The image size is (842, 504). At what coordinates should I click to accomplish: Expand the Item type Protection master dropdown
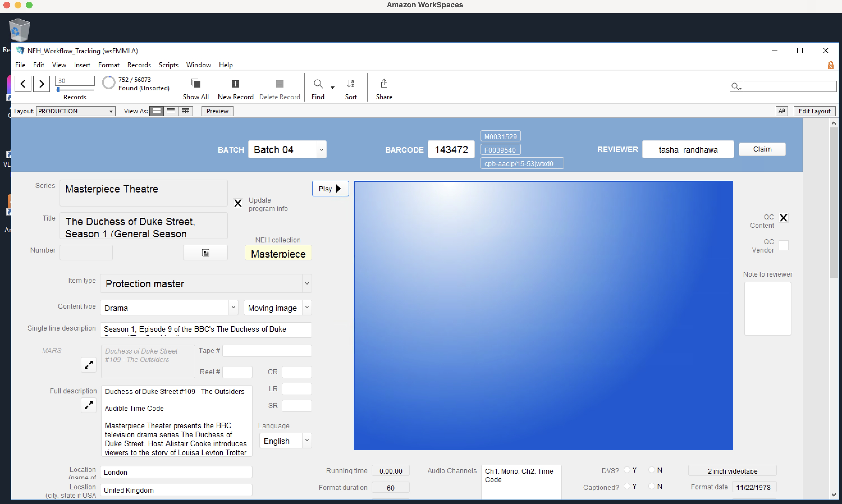click(307, 284)
